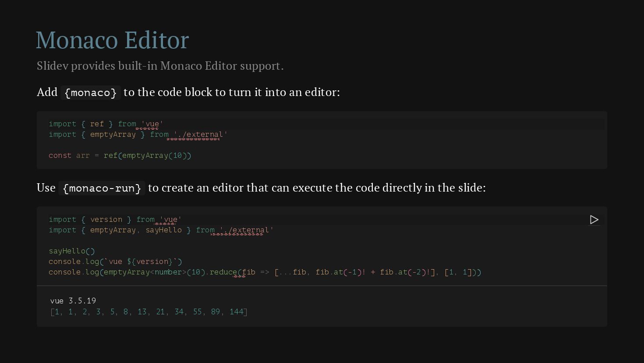Click the 'Slidev provides built-in Monaco Editor support.' subtitle
Image resolution: width=644 pixels, height=363 pixels.
(x=160, y=66)
